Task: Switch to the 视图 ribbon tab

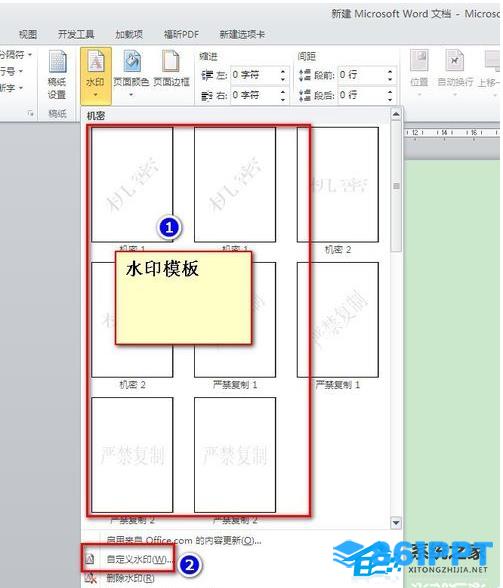Action: point(28,34)
